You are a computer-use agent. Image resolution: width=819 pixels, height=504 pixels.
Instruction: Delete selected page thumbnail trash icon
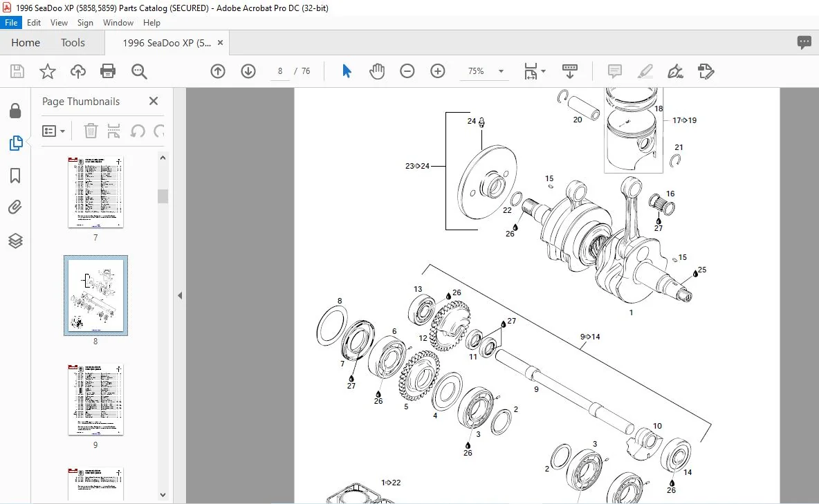coord(91,131)
